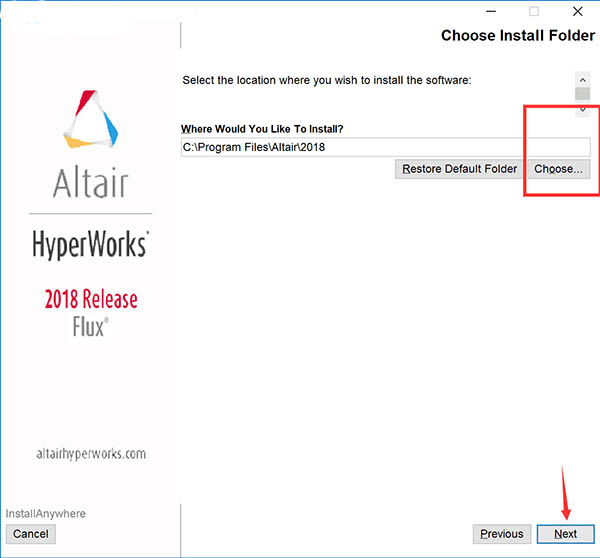The height and width of the screenshot is (558, 600).
Task: Go back with the Previous button
Action: (x=502, y=534)
